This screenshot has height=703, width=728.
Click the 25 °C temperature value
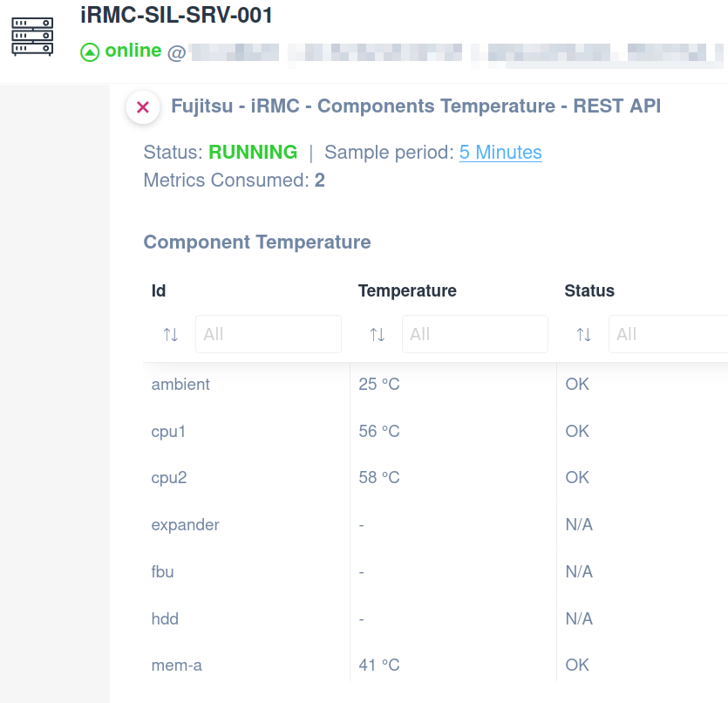click(x=379, y=384)
